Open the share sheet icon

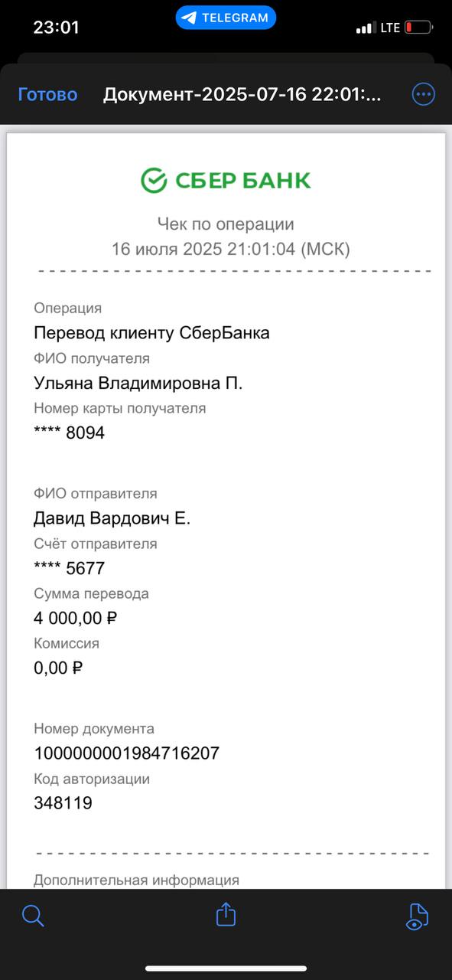[x=226, y=914]
